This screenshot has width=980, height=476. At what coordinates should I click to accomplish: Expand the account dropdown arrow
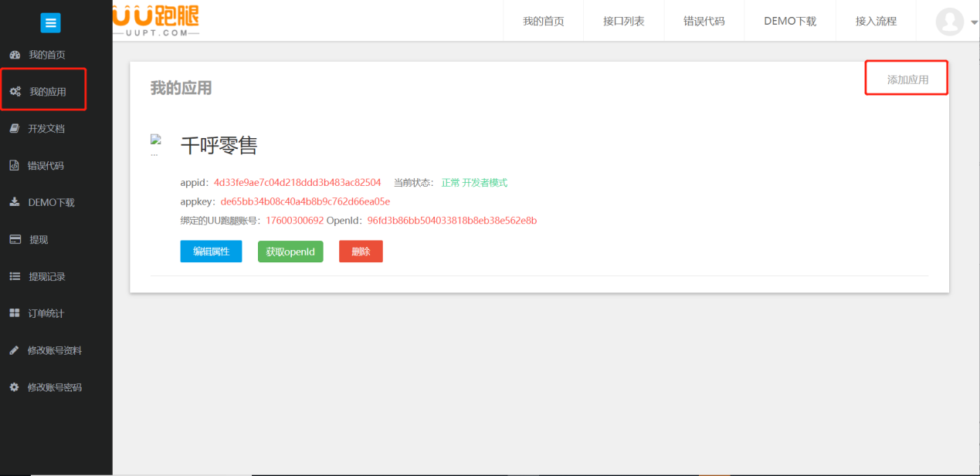(x=974, y=23)
